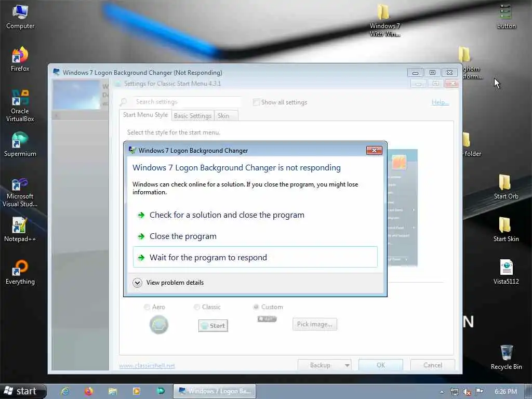Maximize the Logon Background Changer window
Viewport: 532px width, 399px height.
[432, 73]
